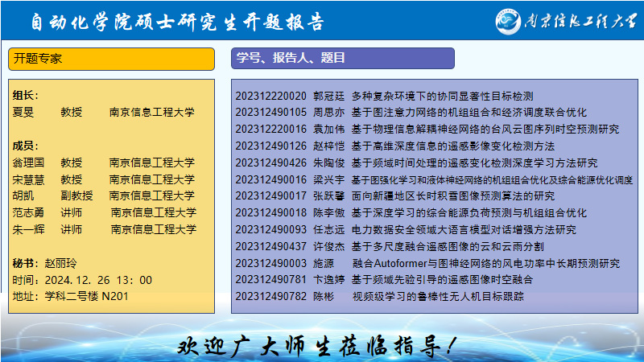Click the university logo emblem at top right
The width and height of the screenshot is (644, 362).
(514, 20)
